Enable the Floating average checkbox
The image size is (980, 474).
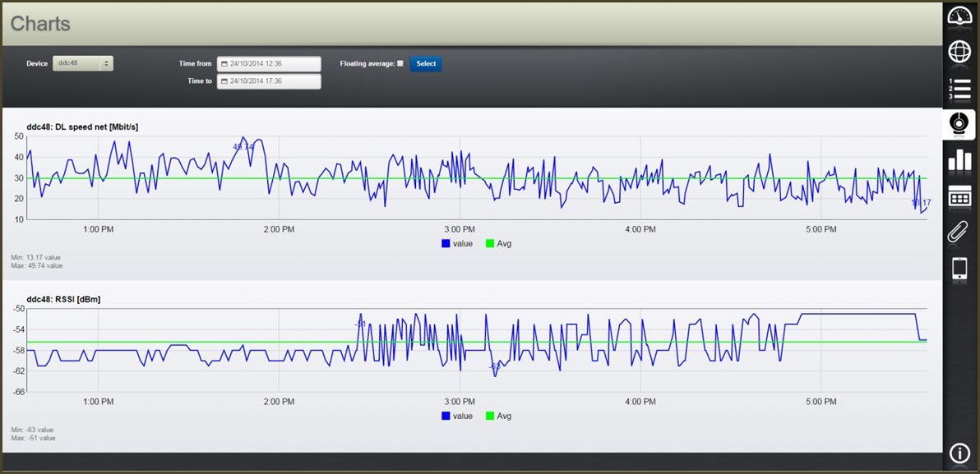coord(401,63)
